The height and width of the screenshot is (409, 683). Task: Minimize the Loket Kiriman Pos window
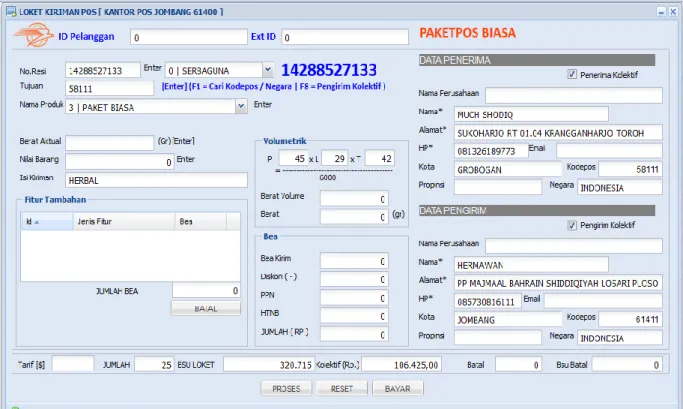click(661, 12)
